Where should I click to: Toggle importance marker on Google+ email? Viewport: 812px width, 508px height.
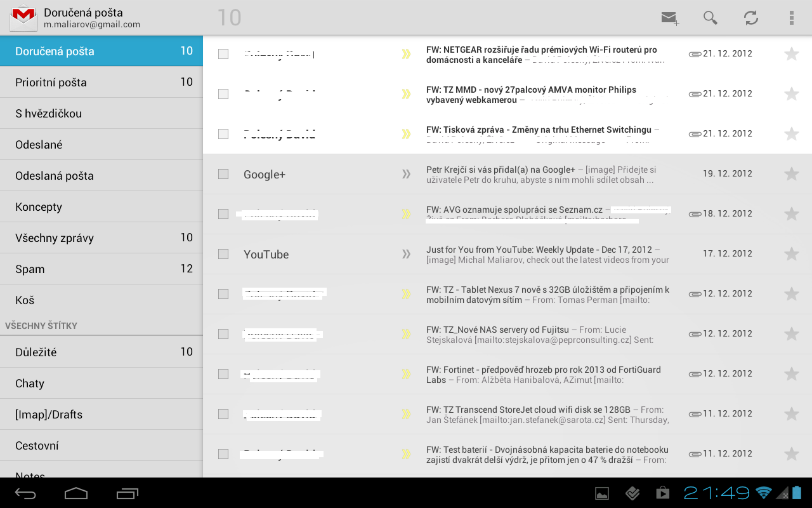click(406, 174)
